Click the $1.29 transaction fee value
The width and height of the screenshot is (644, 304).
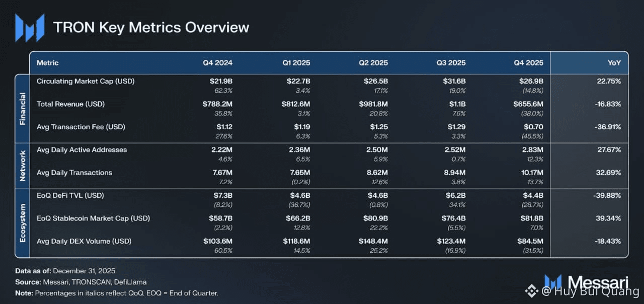pos(457,127)
